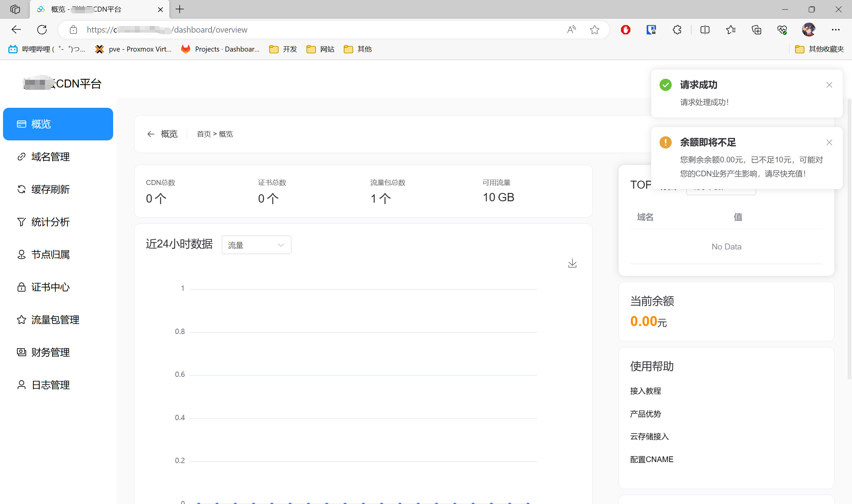The image size is (852, 504).
Task: Click the lock icon beside 证书中心
Action: tap(21, 287)
